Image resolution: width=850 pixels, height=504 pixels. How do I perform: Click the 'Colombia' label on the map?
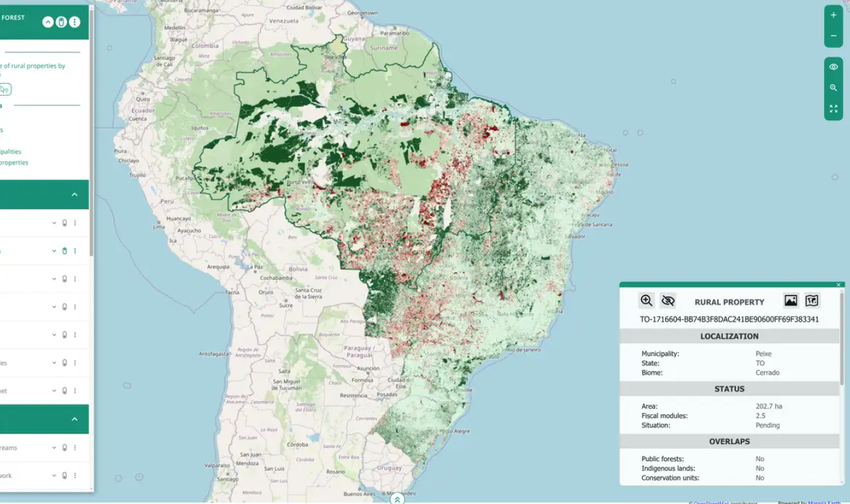205,46
